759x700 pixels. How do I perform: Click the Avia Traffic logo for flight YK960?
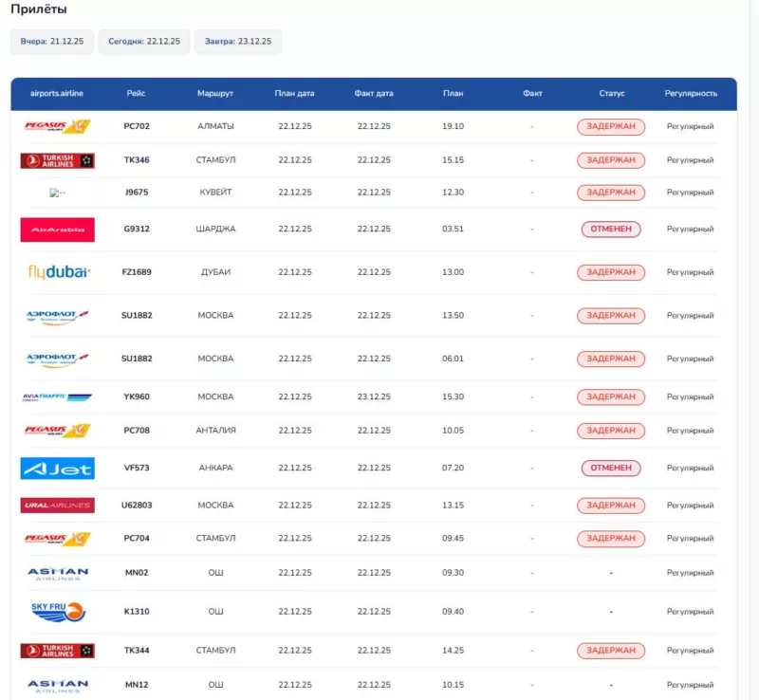click(x=57, y=397)
